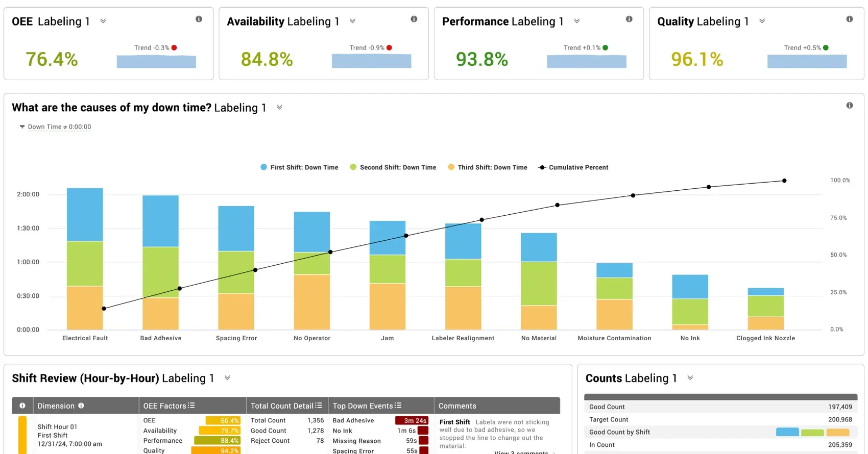Expand the Performance Labeling 1 dropdown chevron

pos(576,21)
